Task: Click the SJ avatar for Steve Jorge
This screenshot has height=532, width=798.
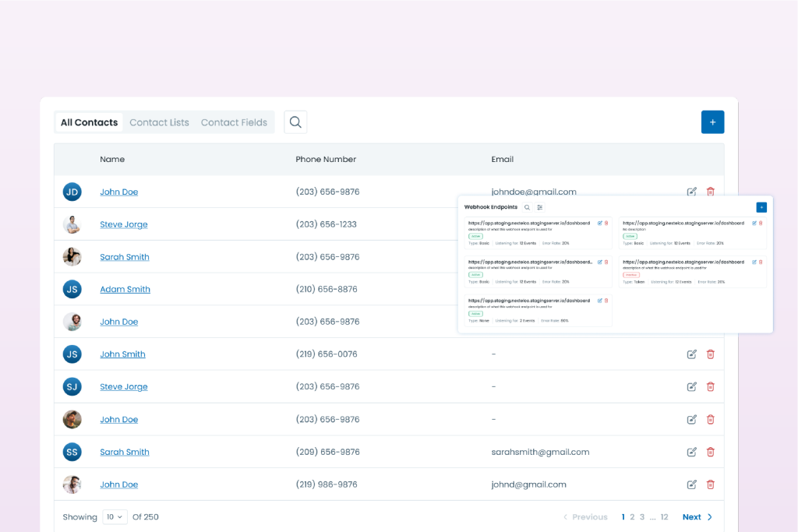Action: (72, 386)
